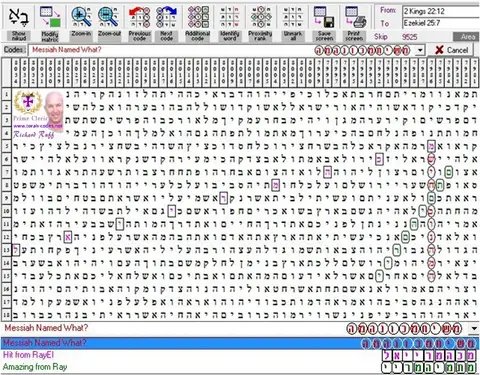Select the Hit from RayEl row
This screenshot has width=480, height=375.
point(240,355)
